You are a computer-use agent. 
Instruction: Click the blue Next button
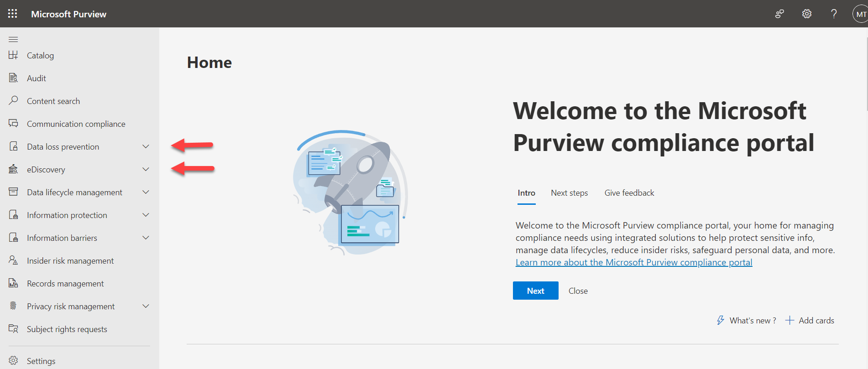535,291
